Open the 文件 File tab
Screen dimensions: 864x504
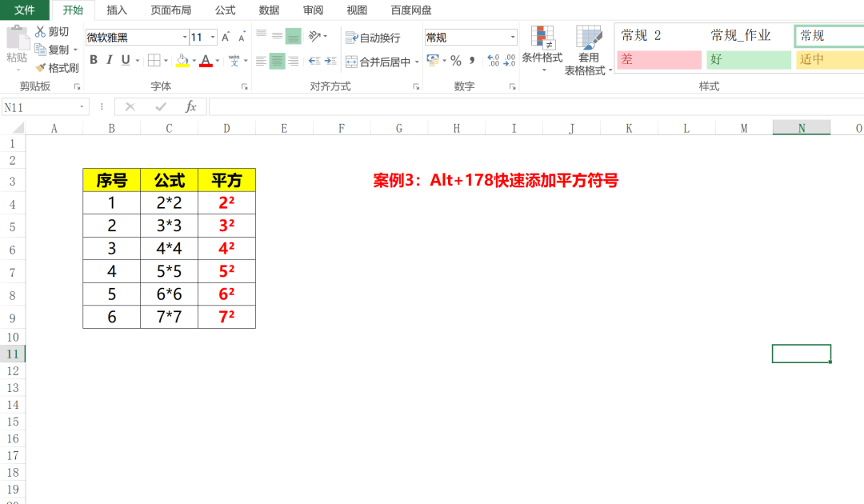point(24,10)
